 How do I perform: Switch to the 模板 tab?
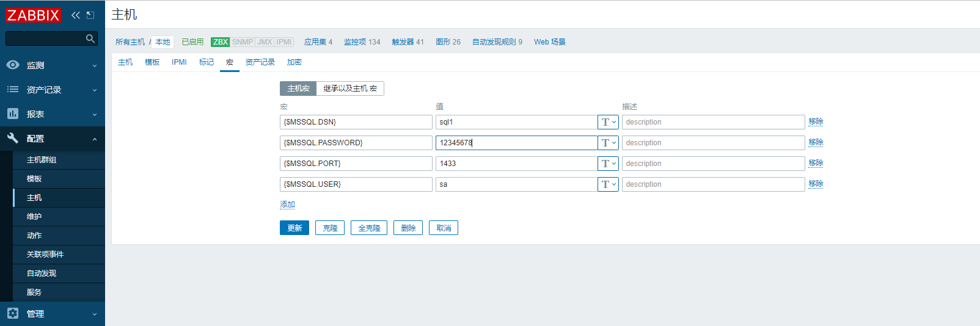pos(152,62)
